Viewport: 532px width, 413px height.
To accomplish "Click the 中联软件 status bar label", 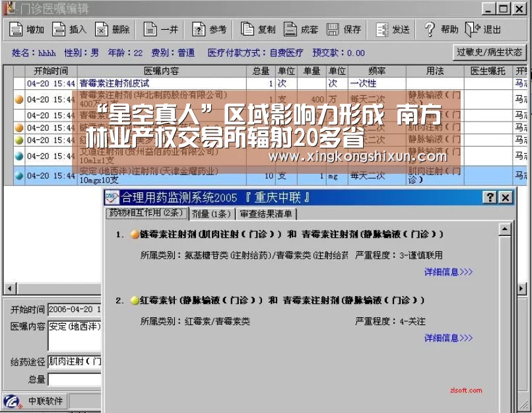I will [x=46, y=401].
